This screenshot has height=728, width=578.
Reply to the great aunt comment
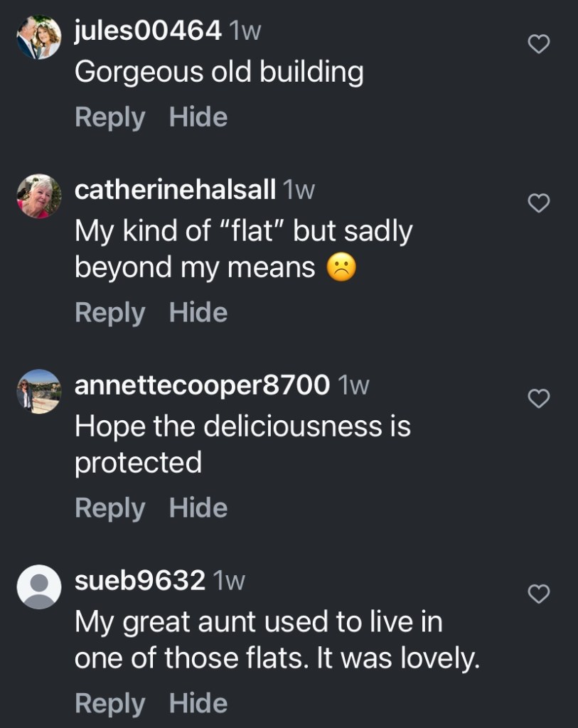pyautogui.click(x=109, y=703)
